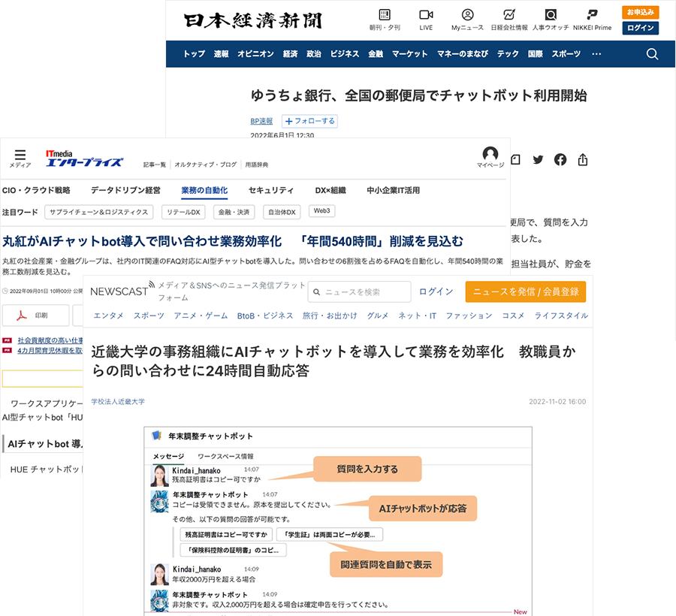Open オルタナティブ・ブログ link in ITmedia header
This screenshot has height=616, width=676.
[206, 165]
